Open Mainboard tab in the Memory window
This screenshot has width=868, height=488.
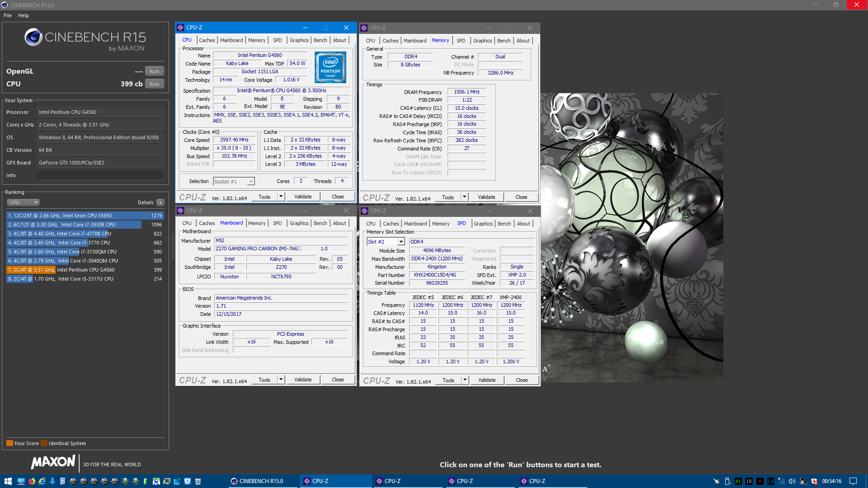pyautogui.click(x=415, y=41)
